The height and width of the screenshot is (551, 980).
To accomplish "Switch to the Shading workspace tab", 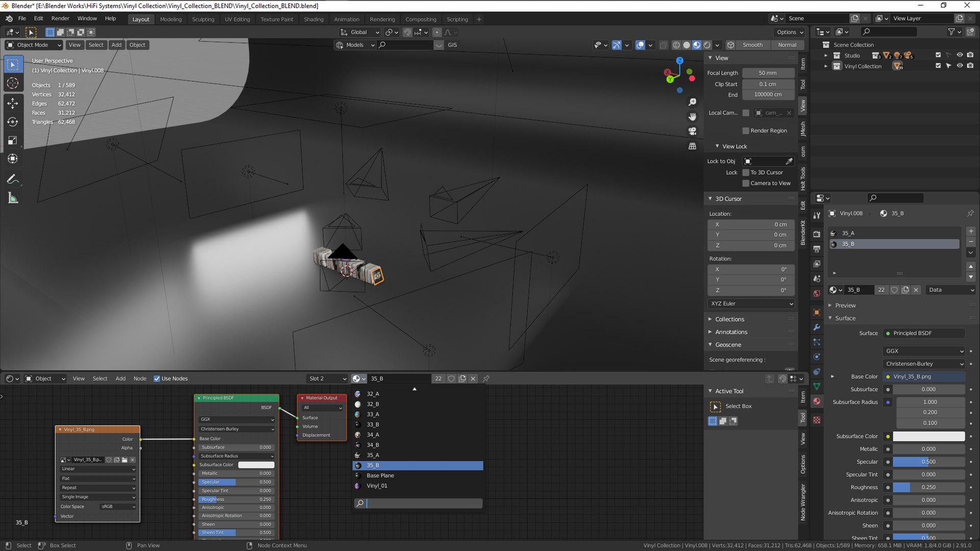I will coord(313,19).
